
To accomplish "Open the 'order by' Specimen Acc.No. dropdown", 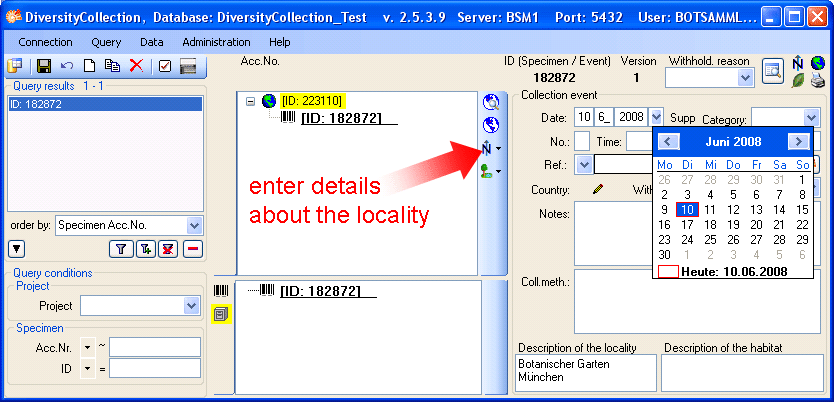I will click(194, 226).
